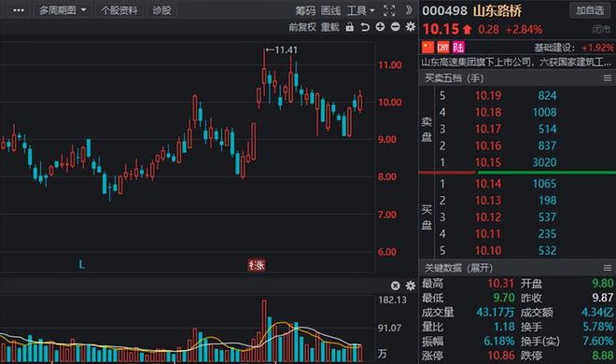Collapse side panel with double chevron
The image size is (616, 364).
(x=409, y=10)
